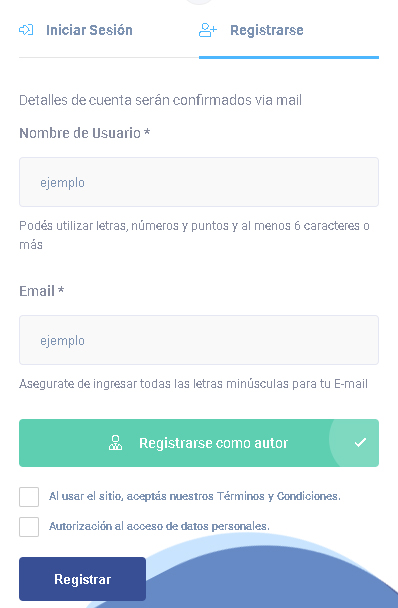Focus the Nombre de Usuario field

(199, 182)
